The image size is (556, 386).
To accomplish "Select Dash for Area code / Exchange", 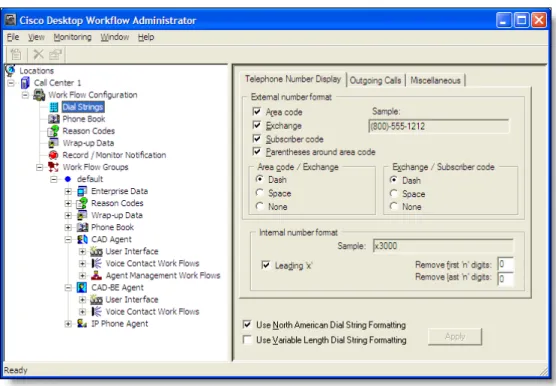I will click(x=260, y=179).
